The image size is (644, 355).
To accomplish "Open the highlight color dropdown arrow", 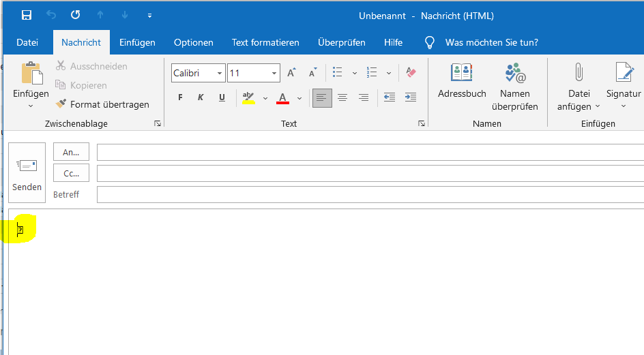I will [265, 98].
